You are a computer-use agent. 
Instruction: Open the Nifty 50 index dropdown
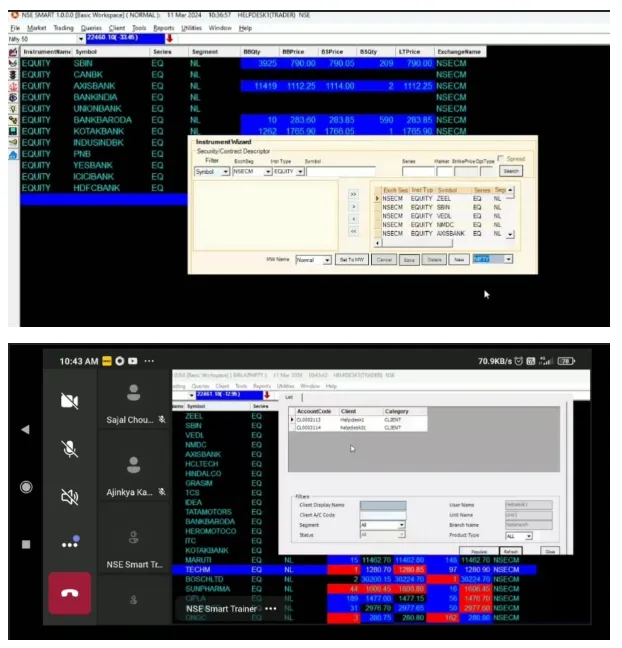tap(81, 39)
